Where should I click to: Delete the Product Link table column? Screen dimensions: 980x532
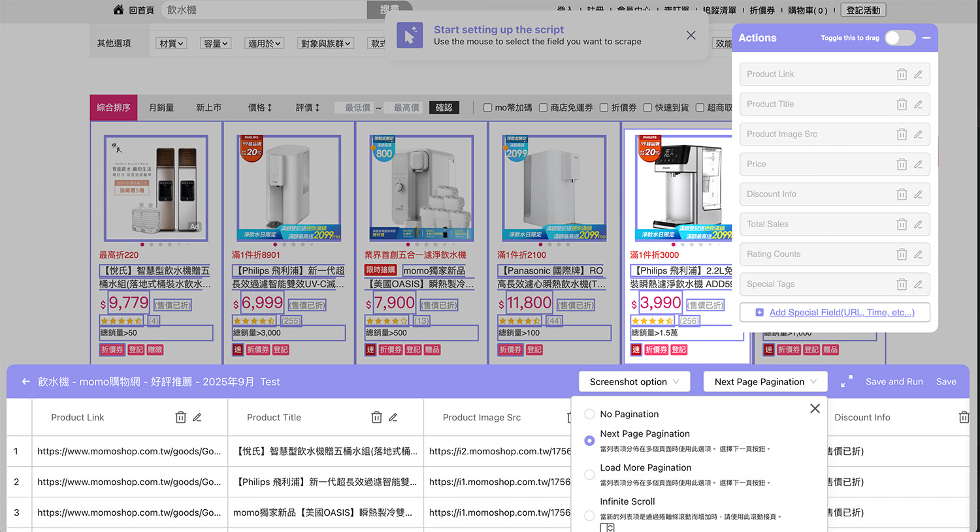[181, 418]
